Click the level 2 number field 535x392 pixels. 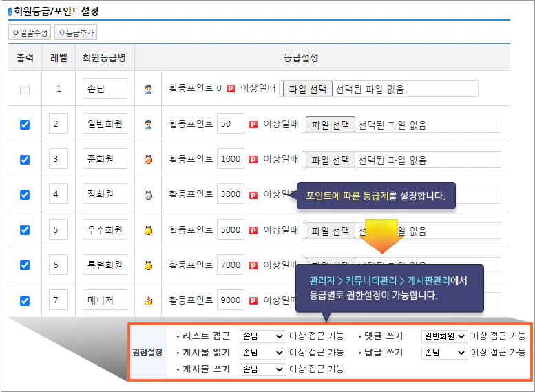pos(59,123)
